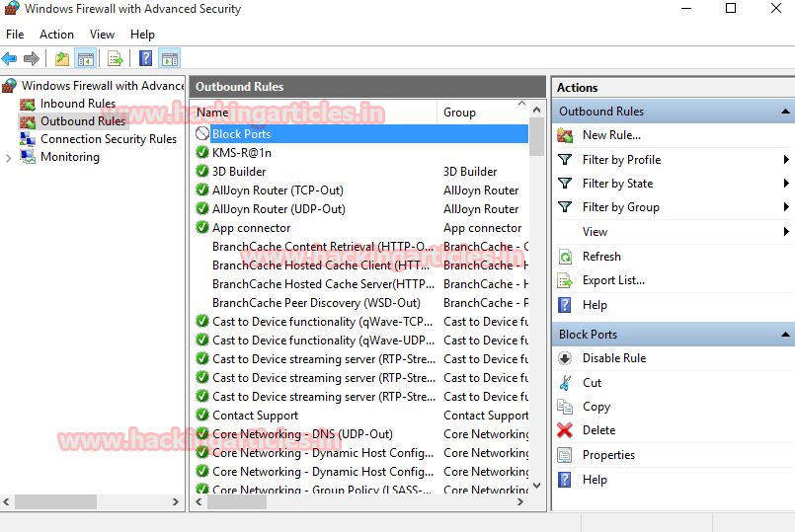Click the Forward arrow toolbar icon
Screen dimensions: 795x532
tap(32, 59)
